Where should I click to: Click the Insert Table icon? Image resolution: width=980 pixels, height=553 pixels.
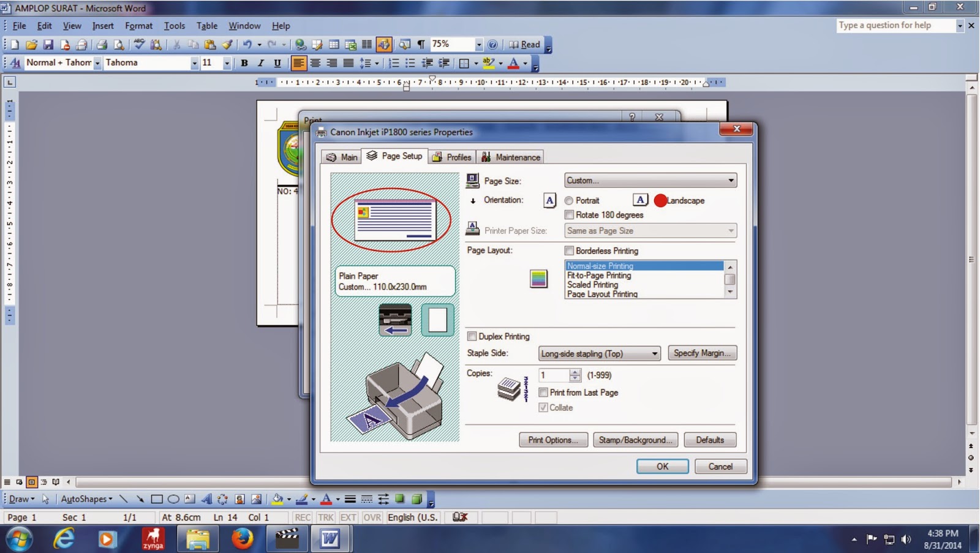pyautogui.click(x=334, y=45)
